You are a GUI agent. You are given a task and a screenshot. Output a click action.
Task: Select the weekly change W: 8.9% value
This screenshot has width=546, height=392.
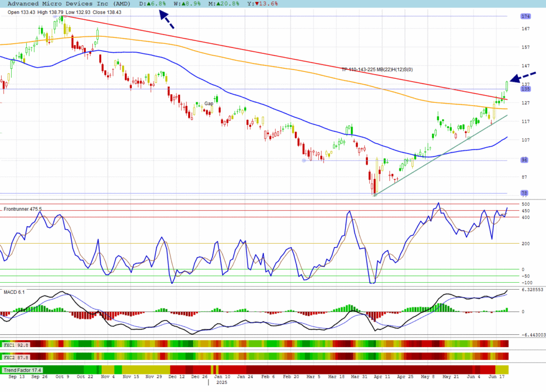point(187,4)
